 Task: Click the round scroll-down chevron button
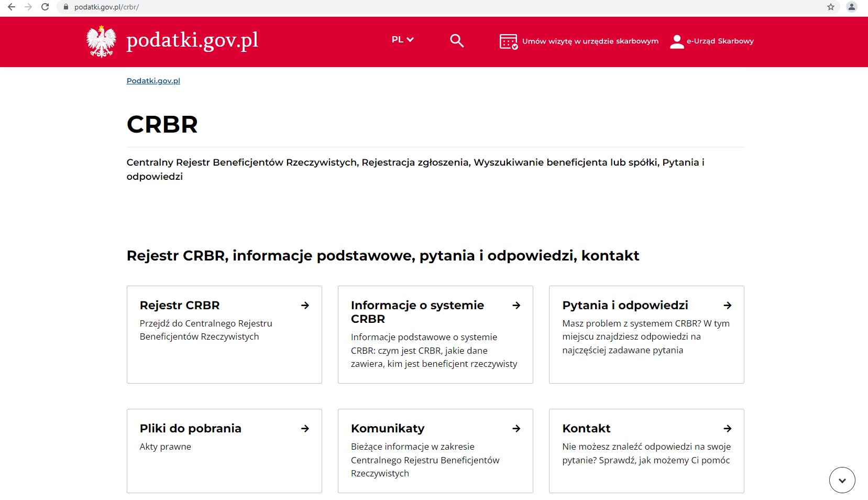point(842,480)
